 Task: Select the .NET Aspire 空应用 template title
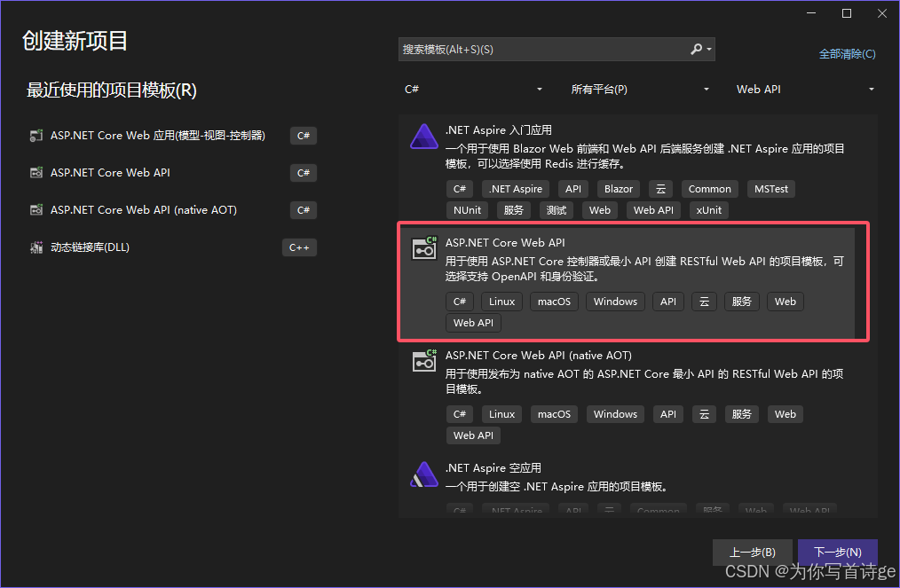[493, 468]
